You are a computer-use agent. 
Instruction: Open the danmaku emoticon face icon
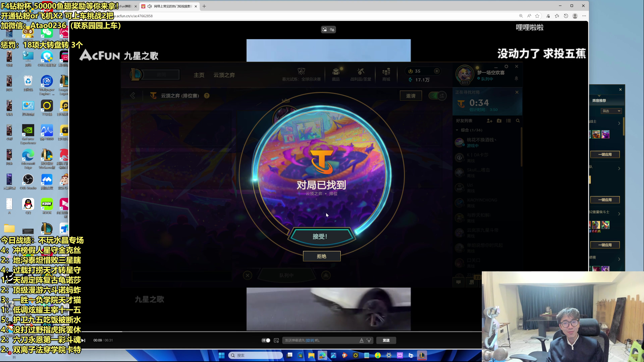[369, 340]
